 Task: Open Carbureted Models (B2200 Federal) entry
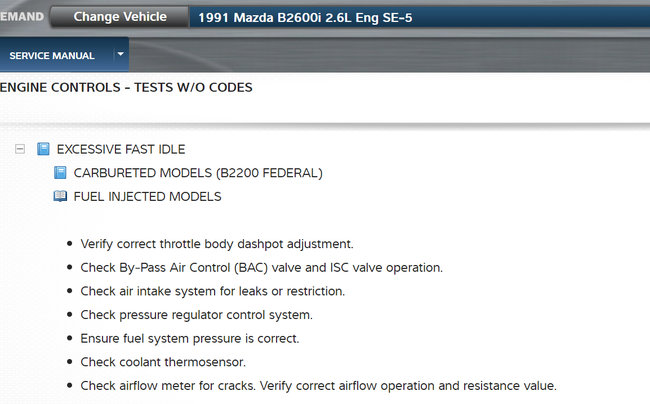pos(198,173)
